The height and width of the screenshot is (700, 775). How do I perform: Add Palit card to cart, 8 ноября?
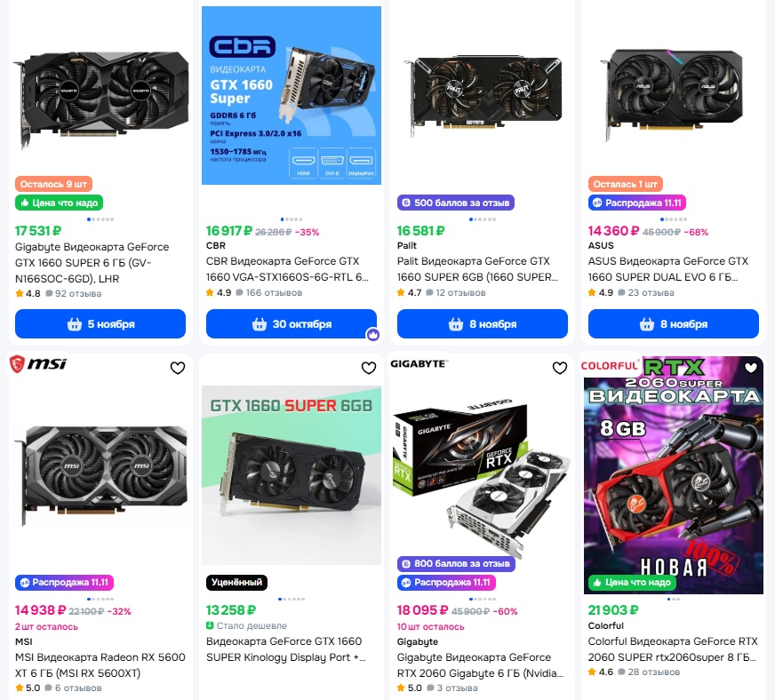coord(483,324)
